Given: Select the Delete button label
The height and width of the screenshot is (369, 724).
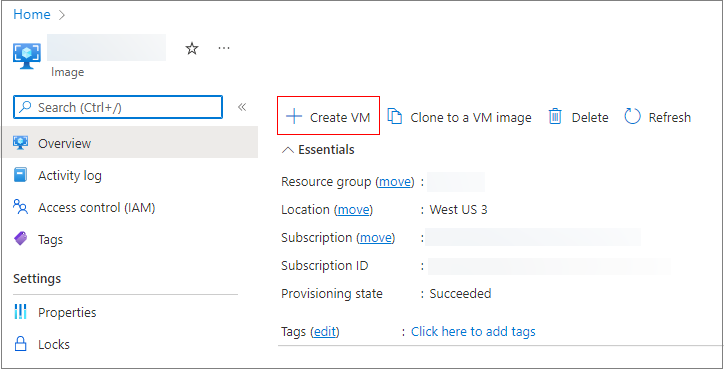Looking at the screenshot, I should click(x=590, y=117).
